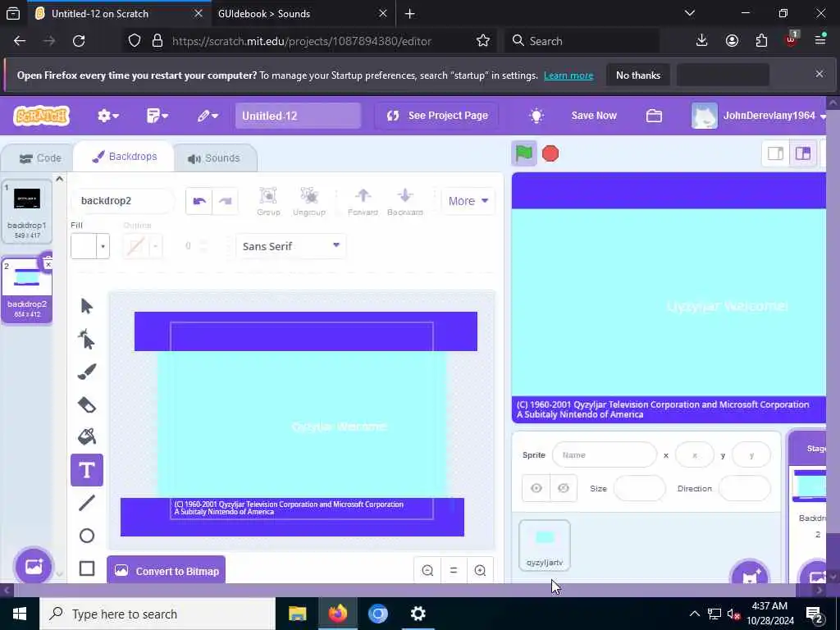840x630 pixels.
Task: Reload the browser page
Action: 79,41
